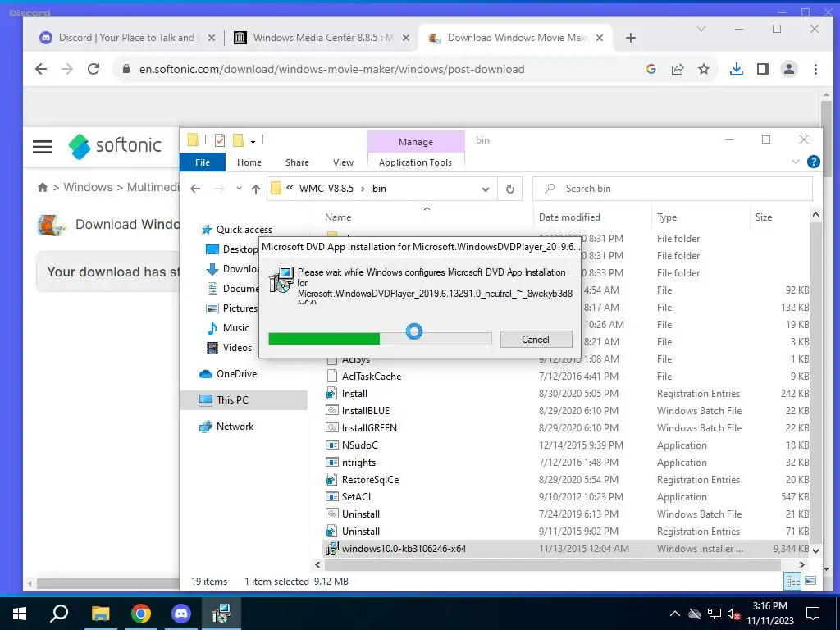Show hidden system tray icons
The height and width of the screenshot is (630, 840).
[x=675, y=614]
